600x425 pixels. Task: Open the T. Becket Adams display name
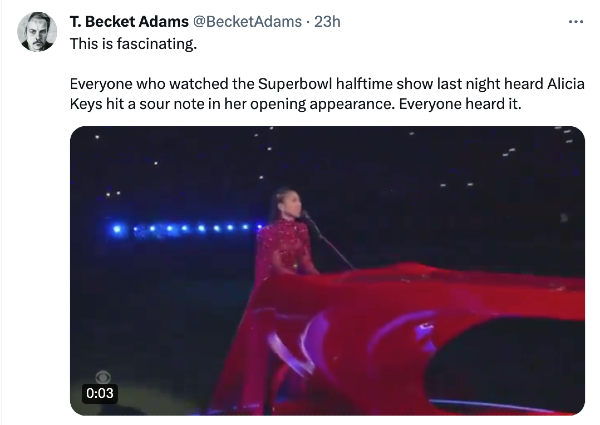(x=129, y=22)
